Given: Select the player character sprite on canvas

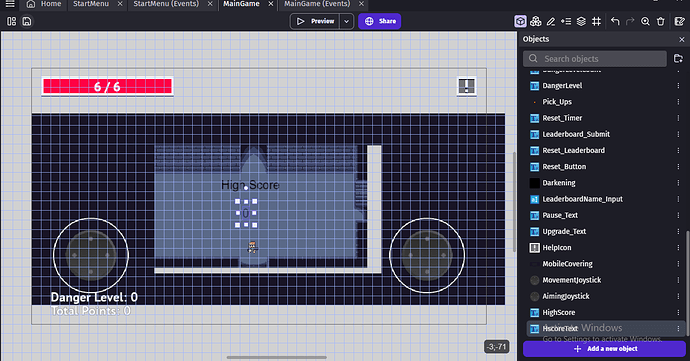Looking at the screenshot, I should 252,247.
